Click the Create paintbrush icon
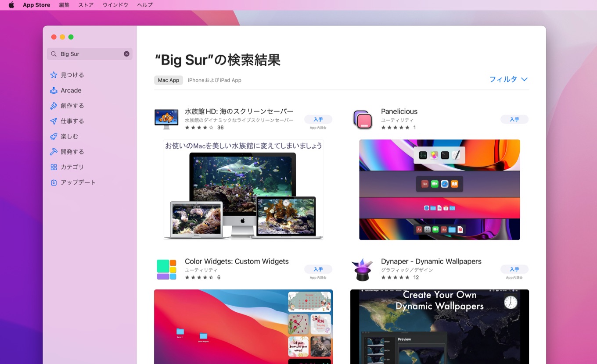Screen dimensions: 597x364 pyautogui.click(x=54, y=106)
